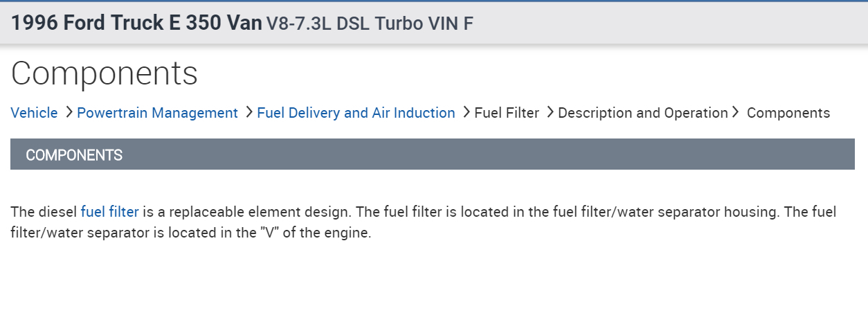Open the Vehicle breadcrumb link
The image size is (868, 313).
(x=34, y=113)
